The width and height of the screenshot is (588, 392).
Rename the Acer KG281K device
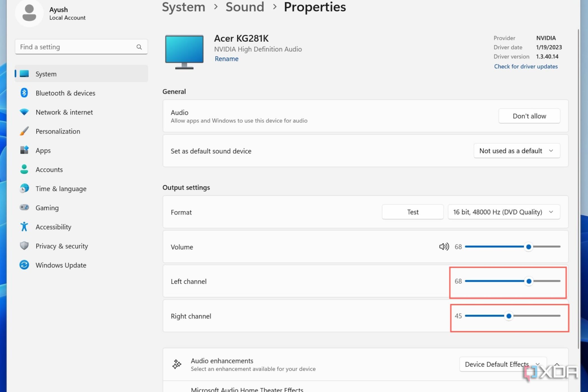click(x=226, y=59)
